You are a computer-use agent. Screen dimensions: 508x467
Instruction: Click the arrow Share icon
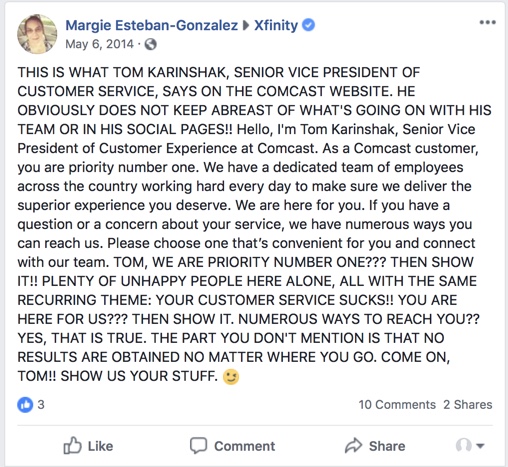coord(354,446)
